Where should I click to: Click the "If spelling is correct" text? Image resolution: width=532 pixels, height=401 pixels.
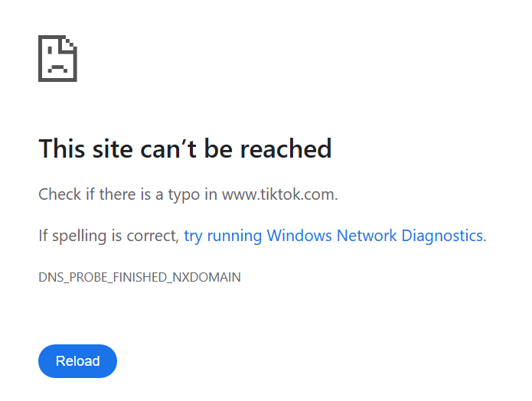point(108,236)
